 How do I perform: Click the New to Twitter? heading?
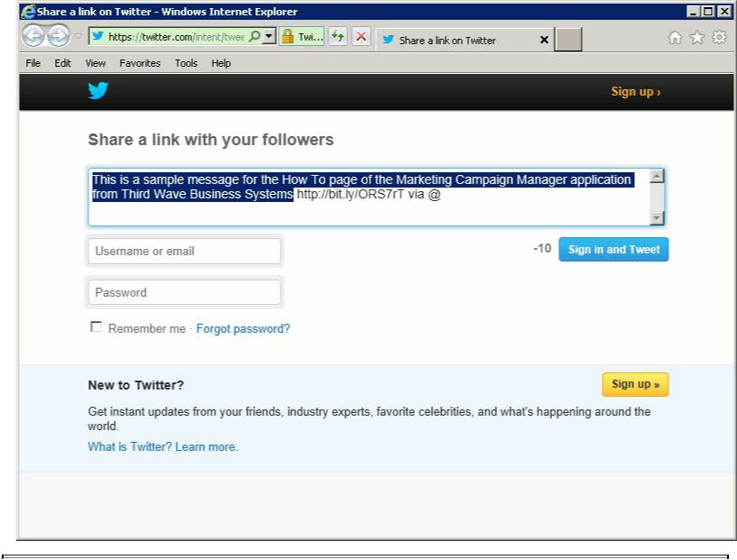click(x=136, y=385)
